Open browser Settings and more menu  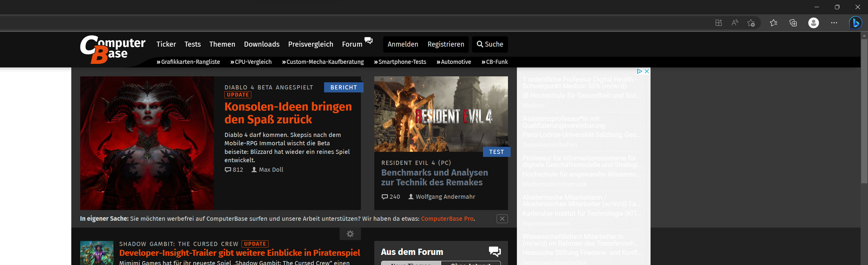point(834,23)
